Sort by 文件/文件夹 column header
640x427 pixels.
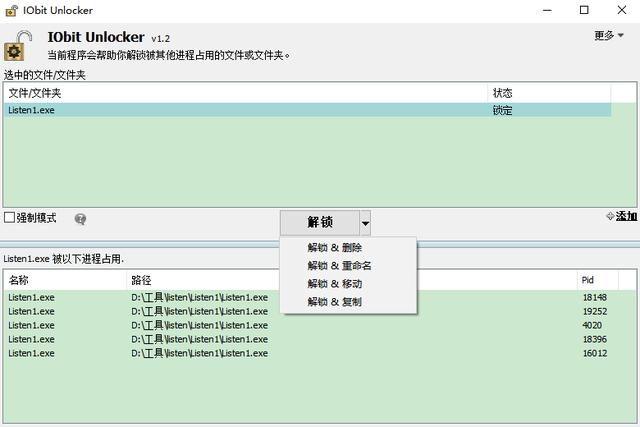point(246,93)
